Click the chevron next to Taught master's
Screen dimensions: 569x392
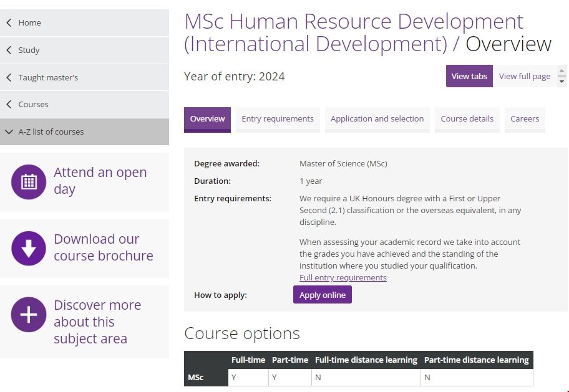click(9, 77)
